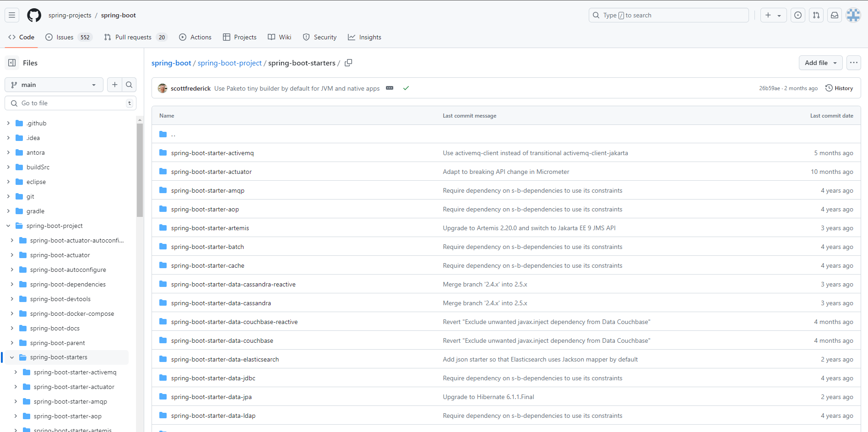Click the spring-boot-docs folder icon in tree
Screen dimensions: 868x432
coord(23,328)
